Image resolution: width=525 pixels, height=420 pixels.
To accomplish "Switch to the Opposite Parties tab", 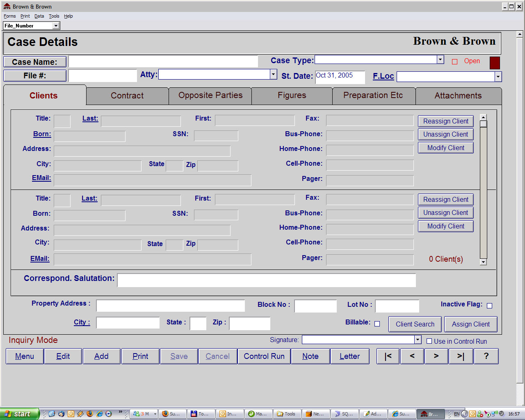I will coord(210,96).
